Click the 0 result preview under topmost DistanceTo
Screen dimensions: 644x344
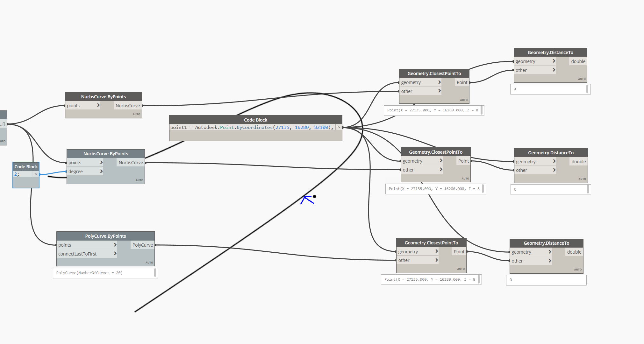550,89
